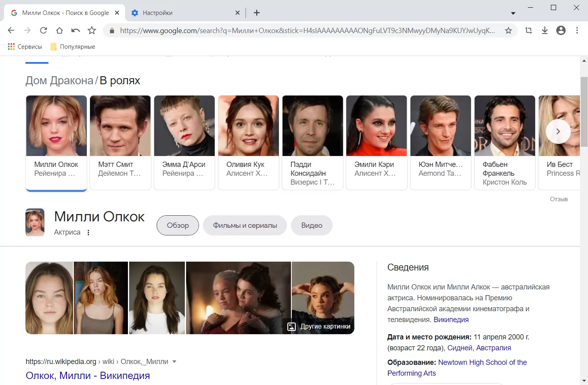Select the Мэтт Смит cast card
The width and height of the screenshot is (588, 385).
(x=120, y=143)
